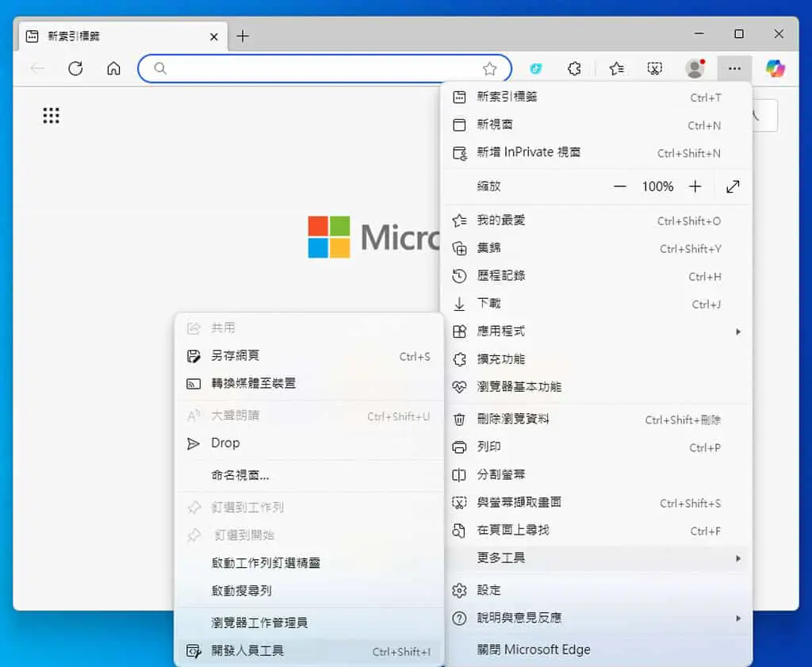Decrease zoom with minus button

pos(620,186)
